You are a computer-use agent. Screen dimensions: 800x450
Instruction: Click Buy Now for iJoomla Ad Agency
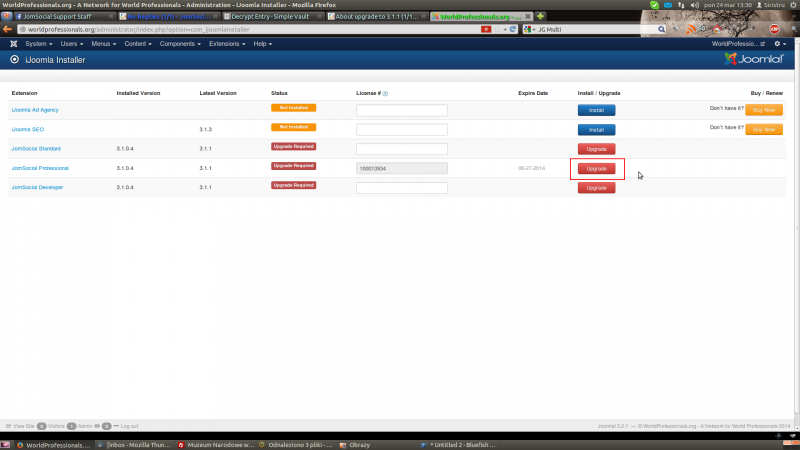tap(764, 110)
